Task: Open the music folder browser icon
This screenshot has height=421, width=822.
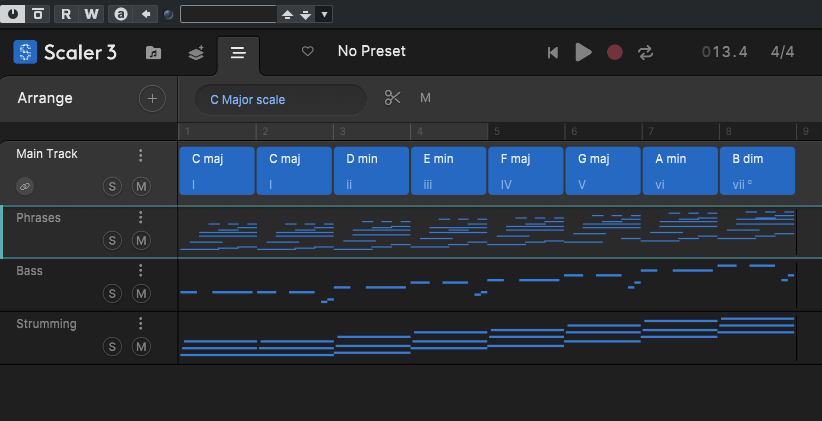Action: click(x=153, y=53)
